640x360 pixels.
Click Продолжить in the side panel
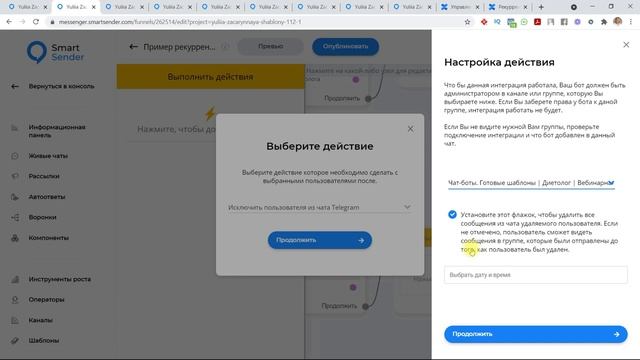click(x=536, y=334)
